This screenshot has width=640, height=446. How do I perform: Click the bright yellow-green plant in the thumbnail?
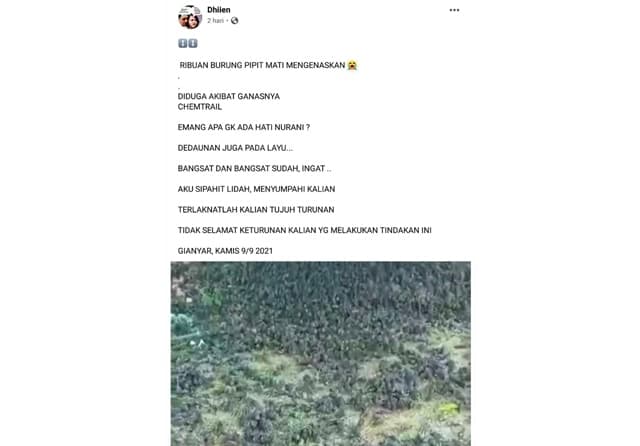coord(448,408)
